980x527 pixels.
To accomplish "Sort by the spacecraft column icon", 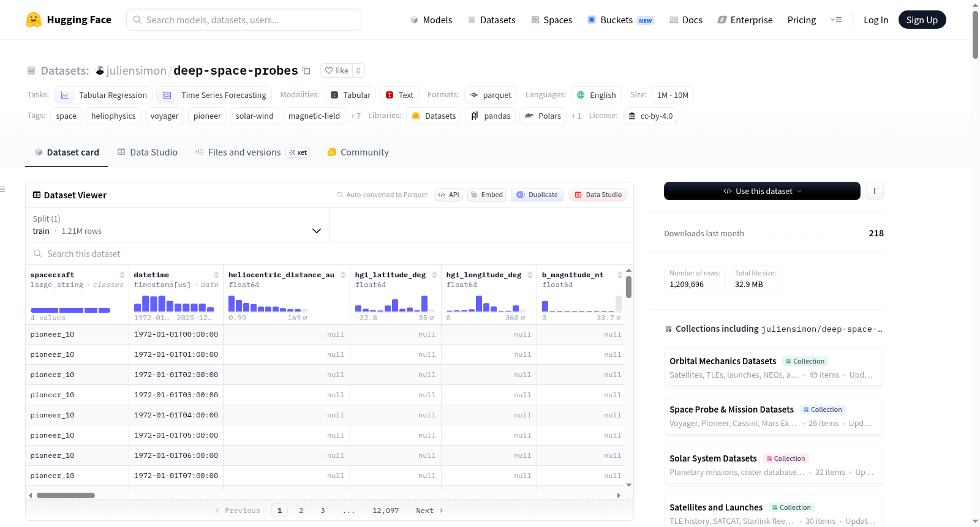I will point(122,275).
